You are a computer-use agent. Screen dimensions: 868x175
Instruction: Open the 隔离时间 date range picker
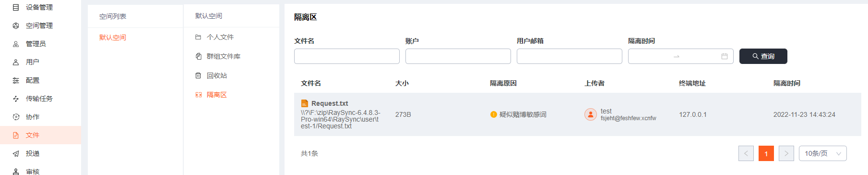681,56
